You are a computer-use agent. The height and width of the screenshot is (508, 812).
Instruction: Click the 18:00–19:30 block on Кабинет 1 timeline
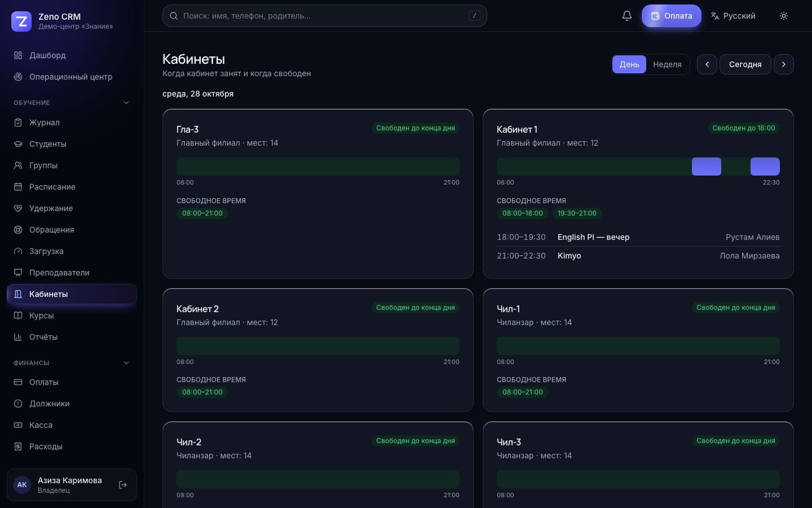coord(706,167)
